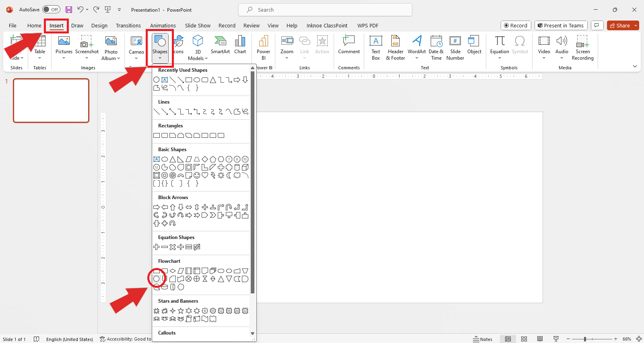Insert a 3D Models object
Screen dimensions: 644x343
click(x=198, y=48)
